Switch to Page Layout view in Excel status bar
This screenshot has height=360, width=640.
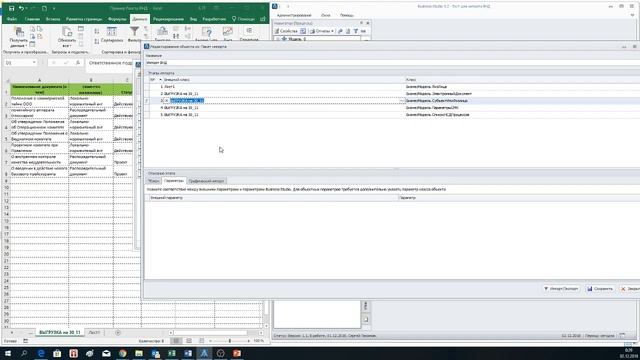pyautogui.click(x=189, y=341)
